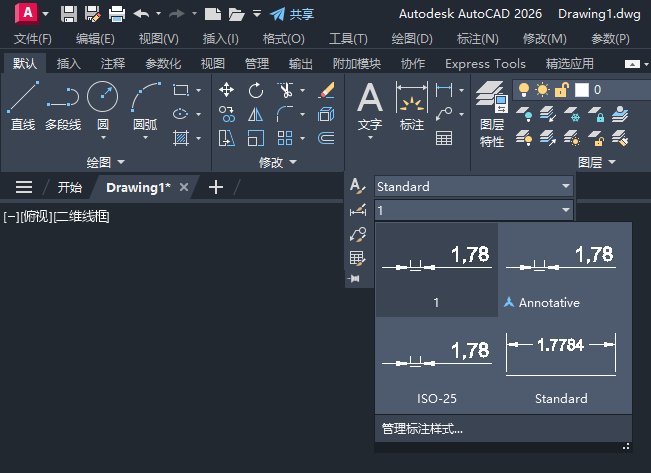Click the dimension style icon beside dropdown
651x473 pixels.
pyautogui.click(x=357, y=210)
